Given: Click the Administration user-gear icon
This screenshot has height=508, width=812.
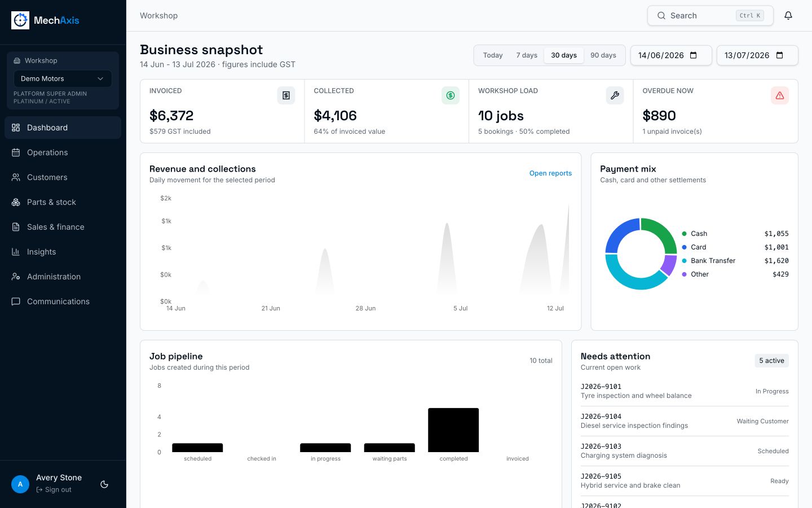Looking at the screenshot, I should coord(16,277).
